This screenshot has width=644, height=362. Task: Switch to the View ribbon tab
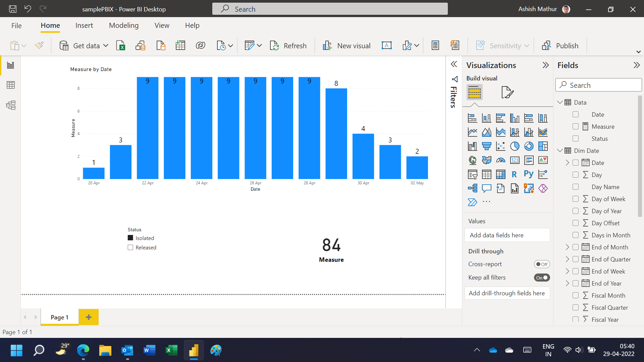(x=162, y=25)
